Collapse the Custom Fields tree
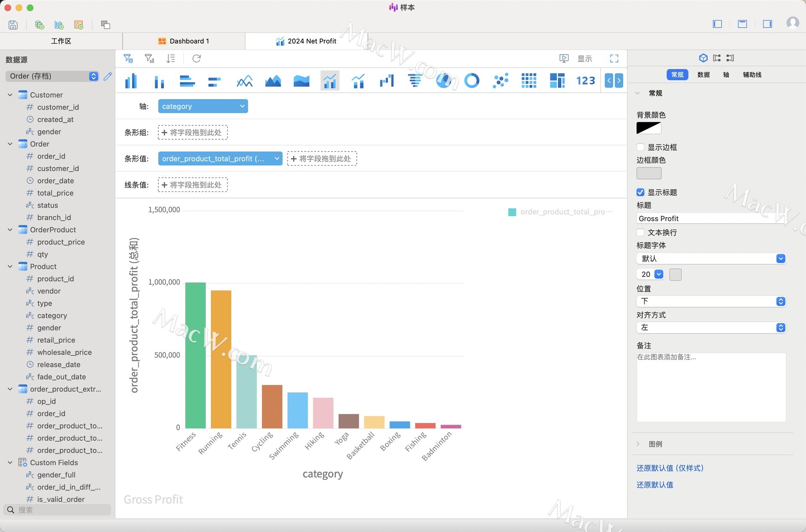 (x=10, y=463)
